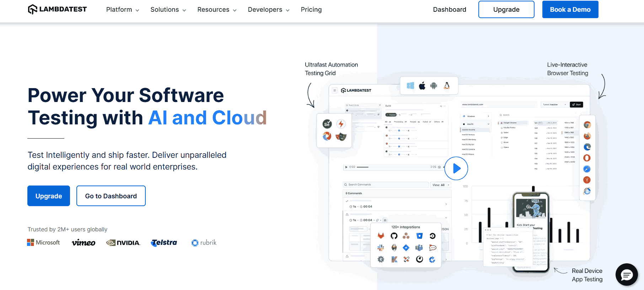Click the orange lightning bolt icon
Screen dimensions: 644x290
tap(341, 124)
